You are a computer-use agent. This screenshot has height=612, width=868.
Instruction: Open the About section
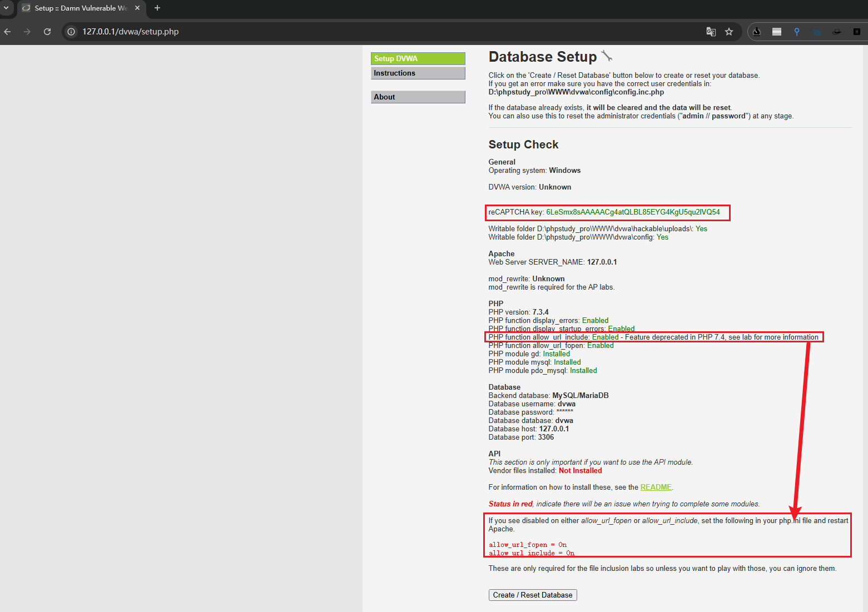click(418, 97)
